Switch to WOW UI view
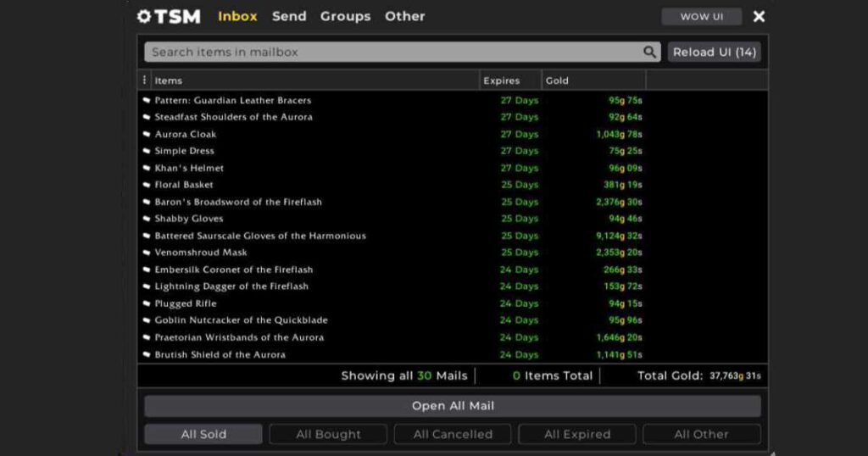 [x=701, y=17]
